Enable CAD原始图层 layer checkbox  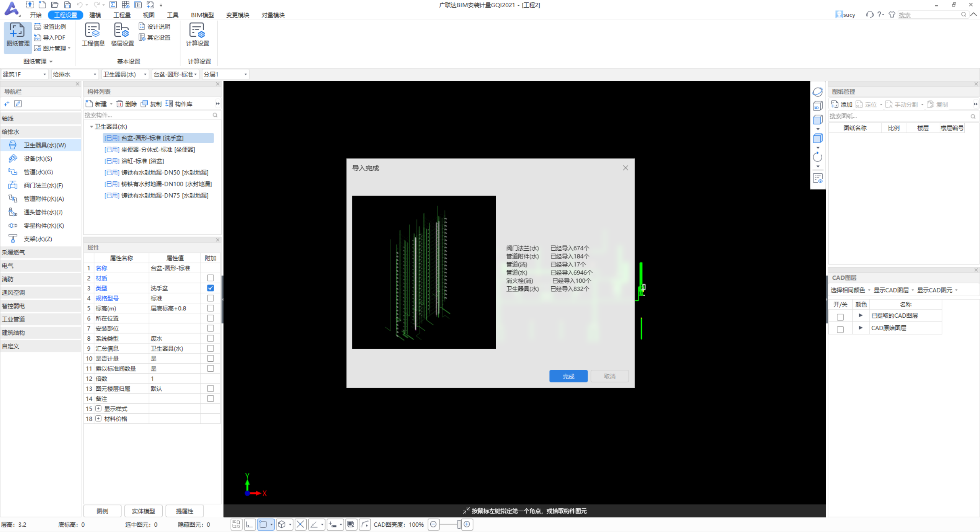(840, 329)
